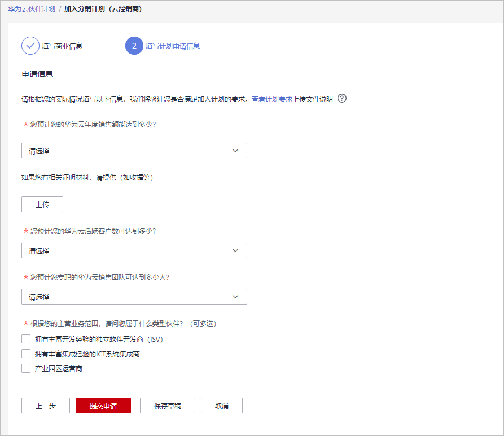Go back with the 上一步 button

[x=46, y=406]
